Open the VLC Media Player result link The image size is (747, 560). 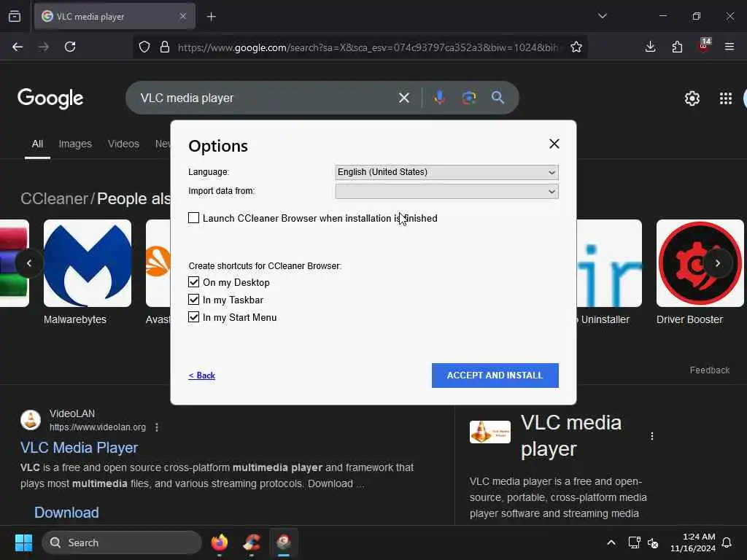pos(79,448)
